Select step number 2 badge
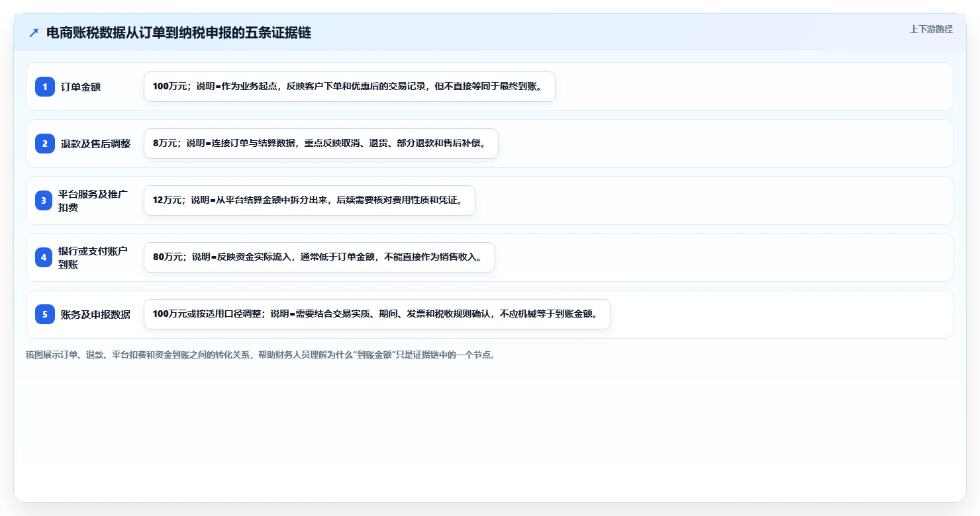980x516 pixels. point(45,144)
